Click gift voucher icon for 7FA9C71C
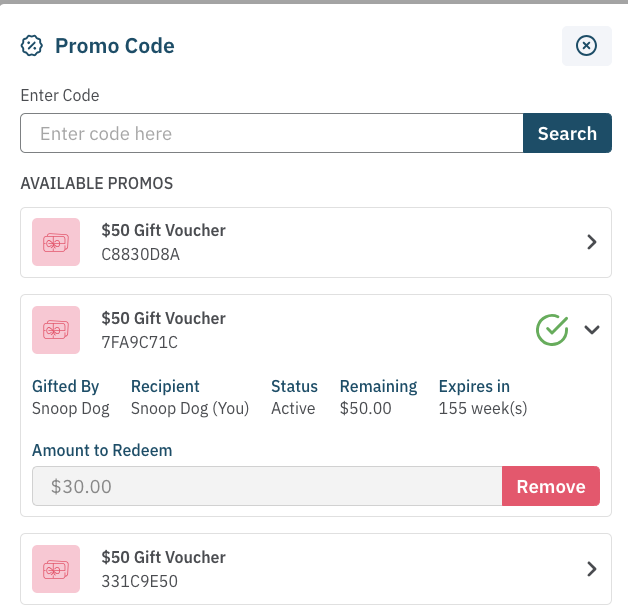628x614 pixels. [56, 330]
